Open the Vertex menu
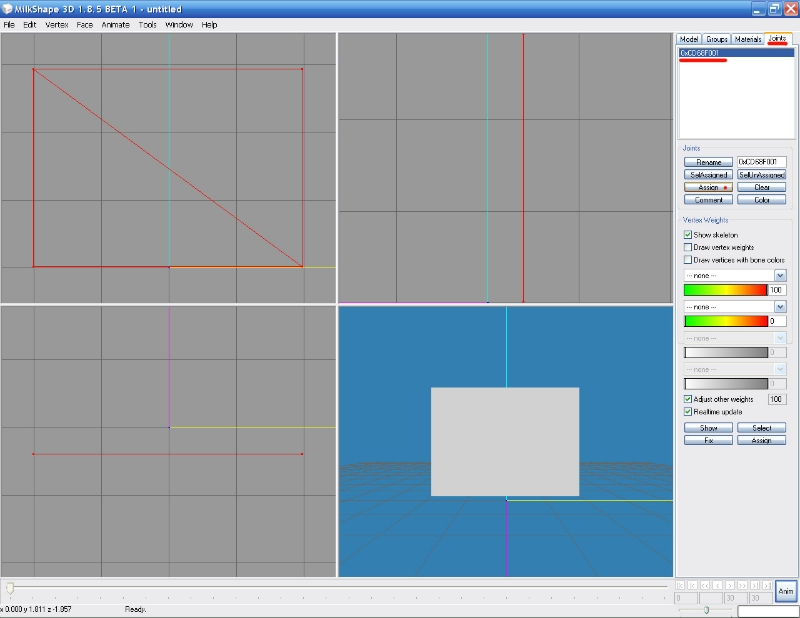800x618 pixels. click(56, 24)
